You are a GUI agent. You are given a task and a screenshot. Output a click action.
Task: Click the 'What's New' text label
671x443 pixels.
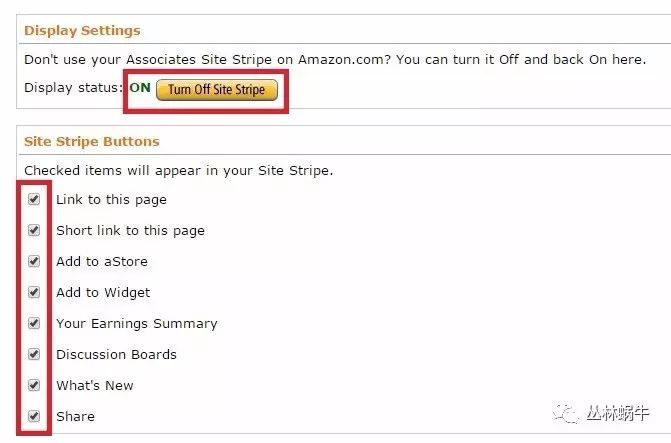tap(94, 386)
